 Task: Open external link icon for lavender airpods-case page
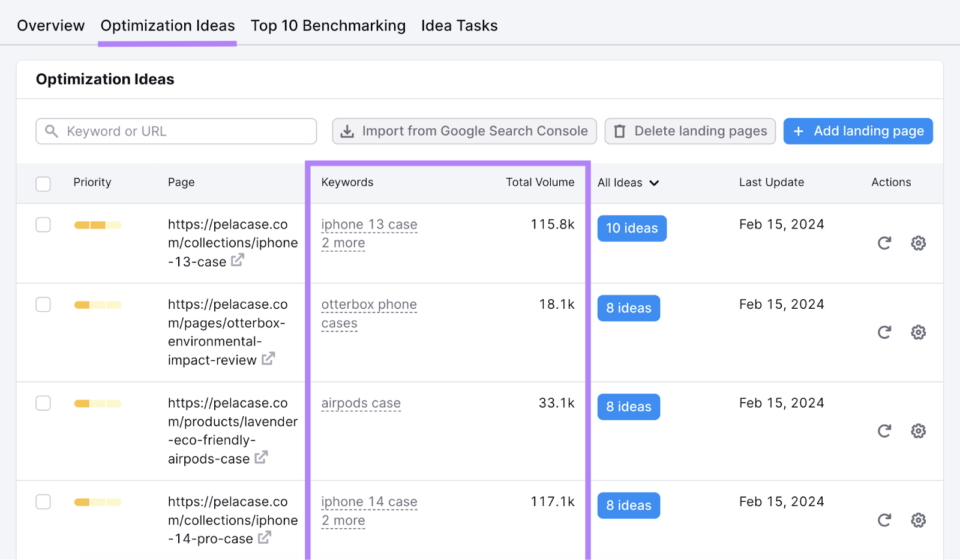coord(261,457)
